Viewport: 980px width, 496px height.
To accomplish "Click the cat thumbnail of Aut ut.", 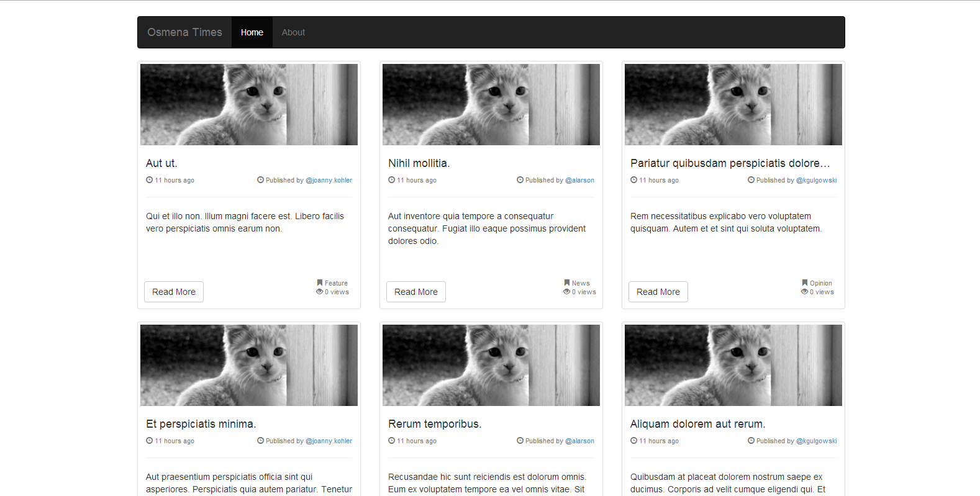I will [x=249, y=104].
